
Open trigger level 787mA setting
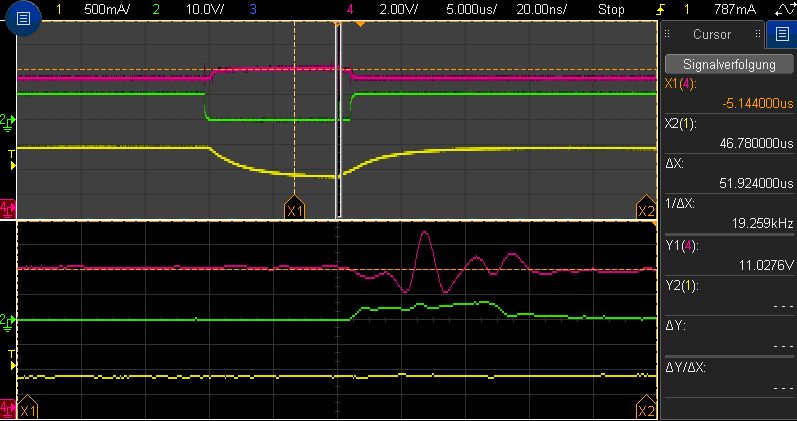coord(735,9)
